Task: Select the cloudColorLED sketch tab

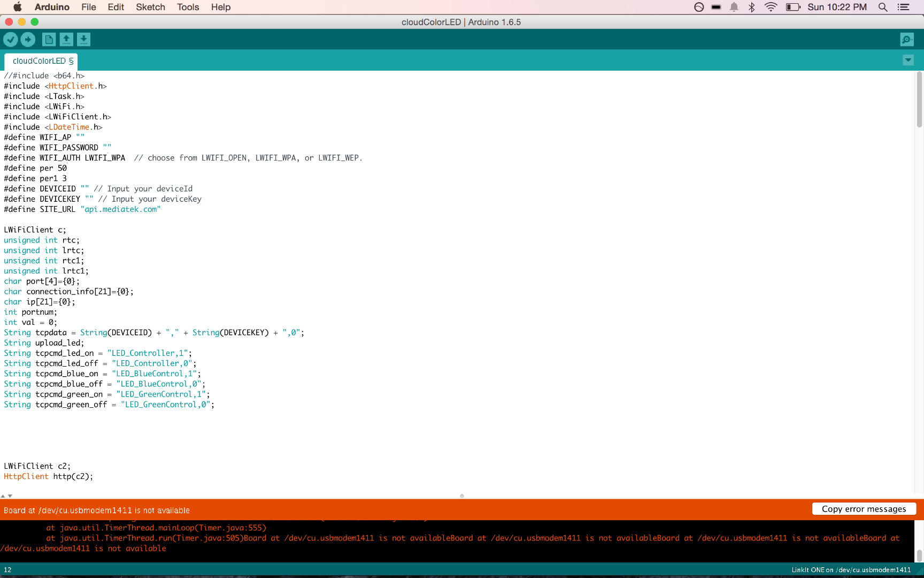Action: coord(41,61)
